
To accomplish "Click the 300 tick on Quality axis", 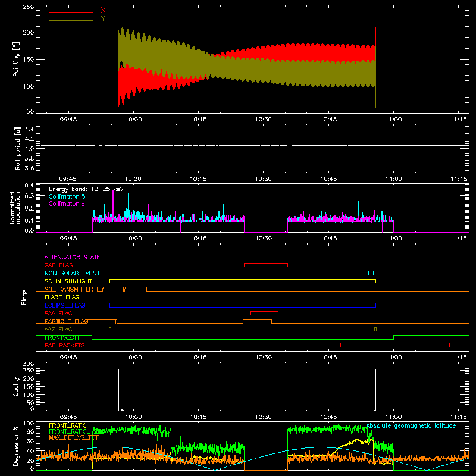I will [x=29, y=364].
